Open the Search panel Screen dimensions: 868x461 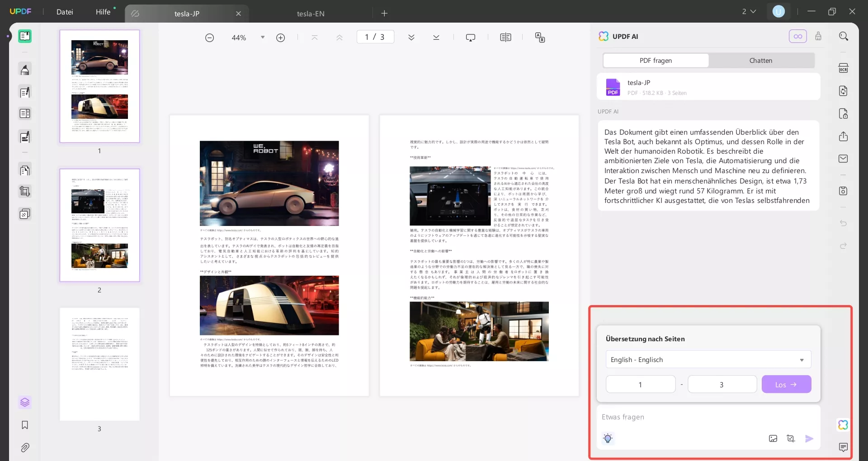[x=844, y=36]
